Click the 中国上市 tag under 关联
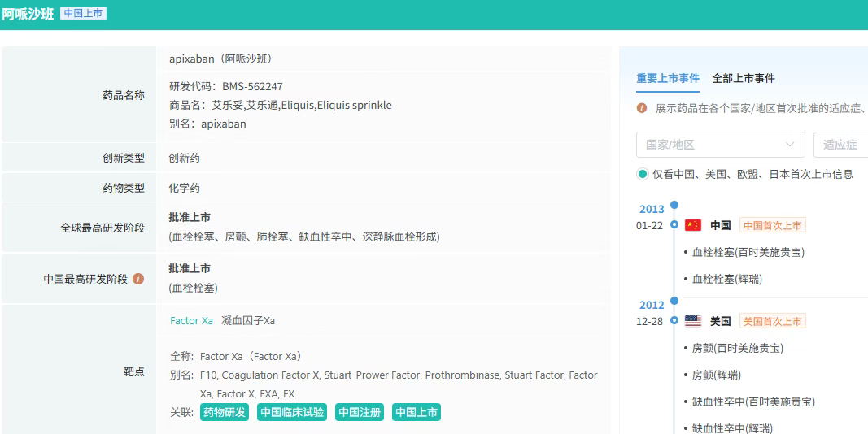The height and width of the screenshot is (434, 868). click(x=416, y=412)
